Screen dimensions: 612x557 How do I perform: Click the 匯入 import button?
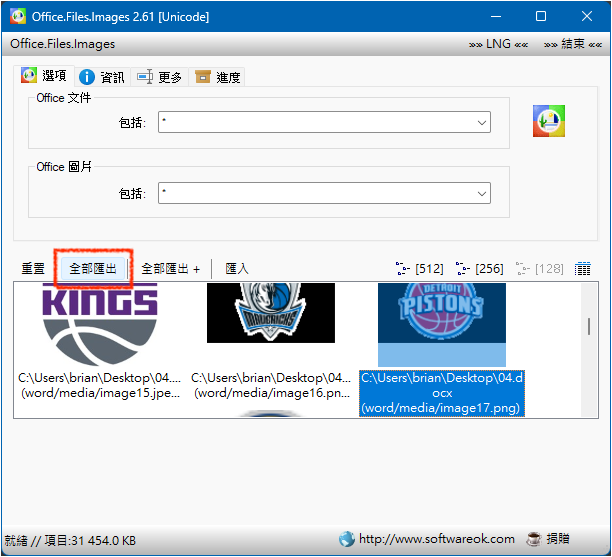237,268
